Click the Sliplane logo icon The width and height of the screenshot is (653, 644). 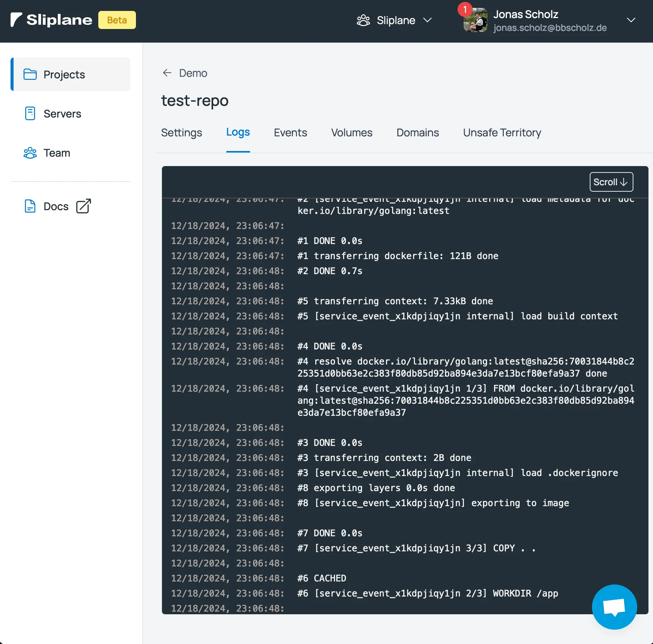(x=16, y=20)
